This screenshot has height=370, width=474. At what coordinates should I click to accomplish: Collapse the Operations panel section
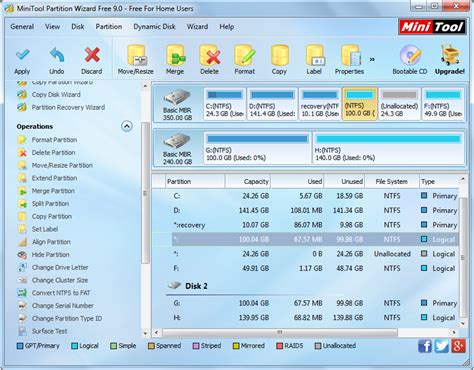click(x=127, y=126)
